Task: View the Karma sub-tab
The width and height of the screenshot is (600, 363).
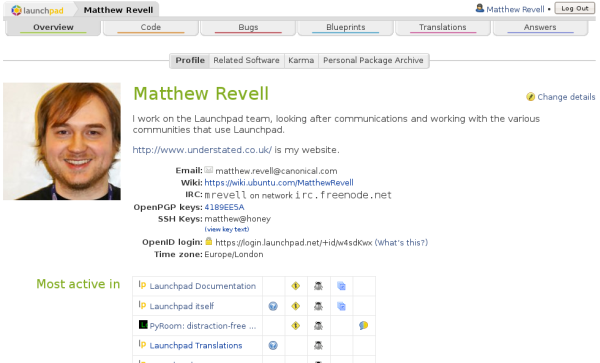Action: [301, 60]
